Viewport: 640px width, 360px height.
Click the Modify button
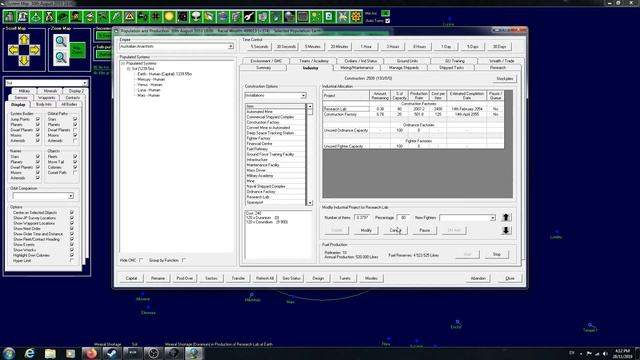click(x=366, y=230)
